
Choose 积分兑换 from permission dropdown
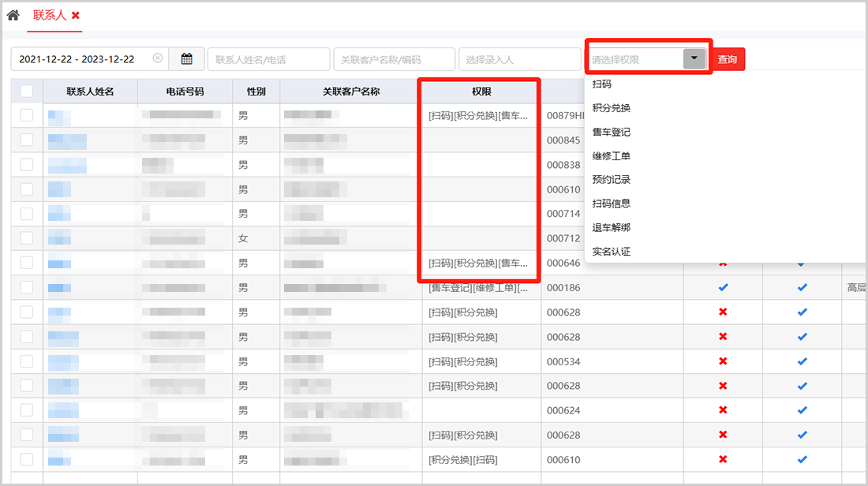(x=612, y=108)
